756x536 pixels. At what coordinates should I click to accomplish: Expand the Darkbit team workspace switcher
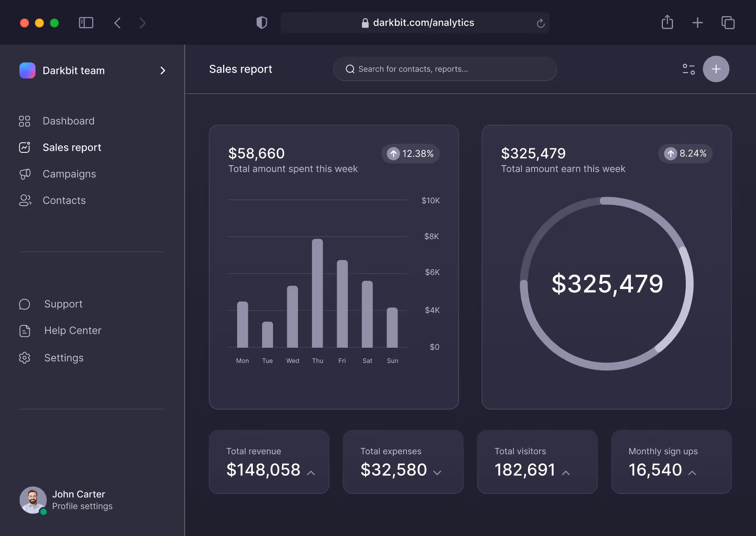pyautogui.click(x=163, y=71)
